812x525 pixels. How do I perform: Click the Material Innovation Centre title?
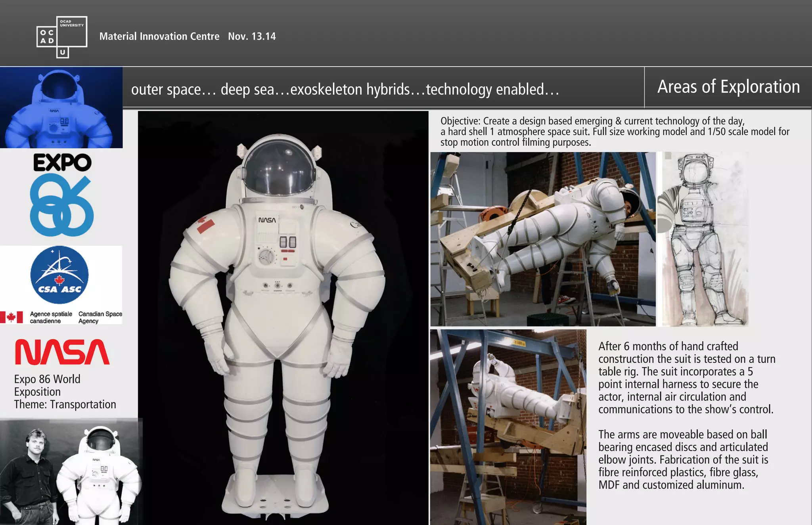pos(159,36)
